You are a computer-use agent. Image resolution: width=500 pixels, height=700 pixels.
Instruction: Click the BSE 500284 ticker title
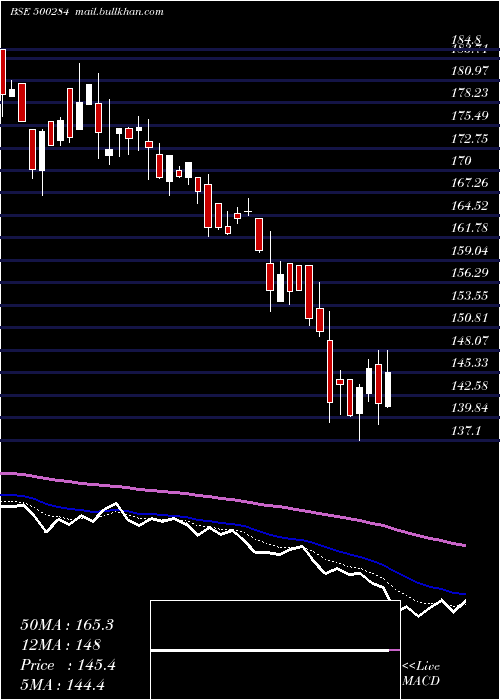pos(39,12)
